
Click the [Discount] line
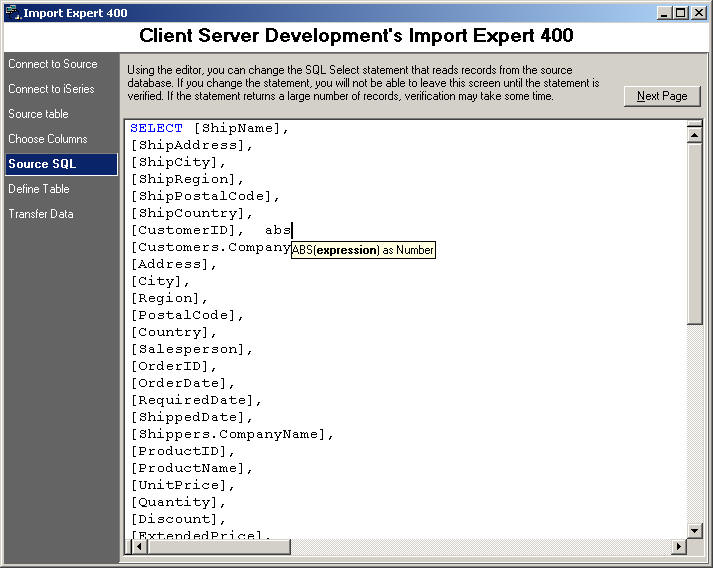[178, 519]
